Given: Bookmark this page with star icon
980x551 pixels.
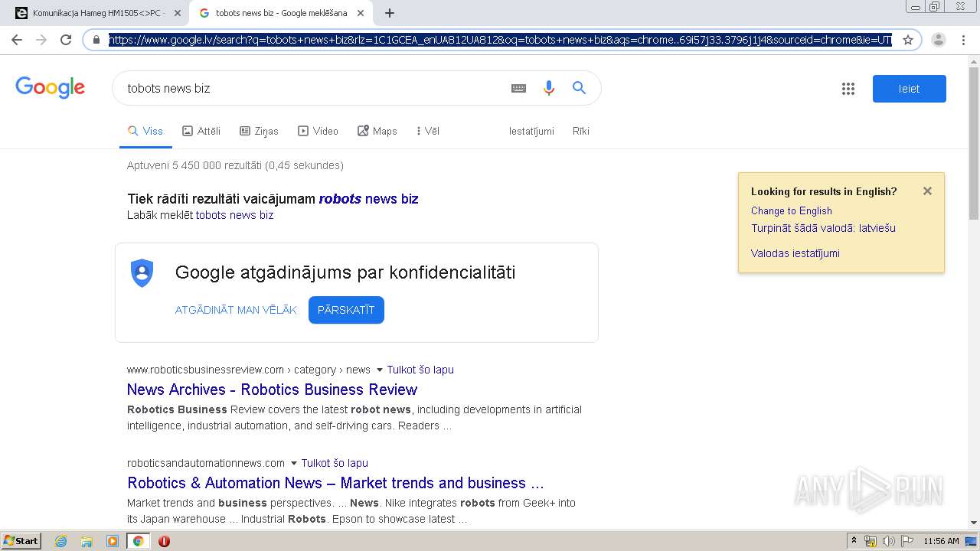Looking at the screenshot, I should coord(908,40).
